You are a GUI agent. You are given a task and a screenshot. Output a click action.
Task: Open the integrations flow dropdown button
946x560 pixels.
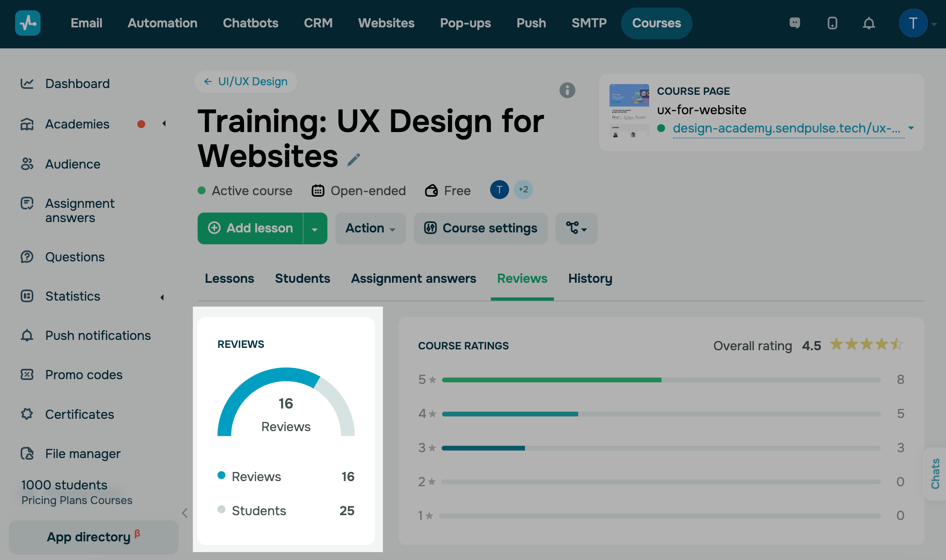click(x=576, y=228)
